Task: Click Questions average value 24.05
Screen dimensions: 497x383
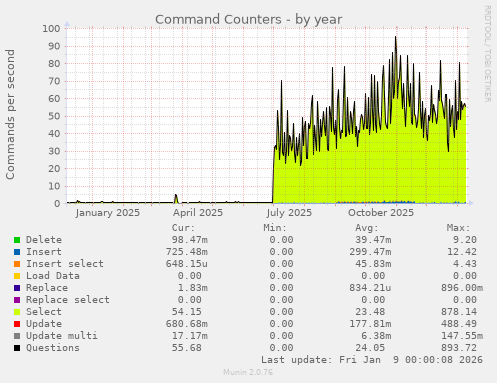Action: [370, 348]
